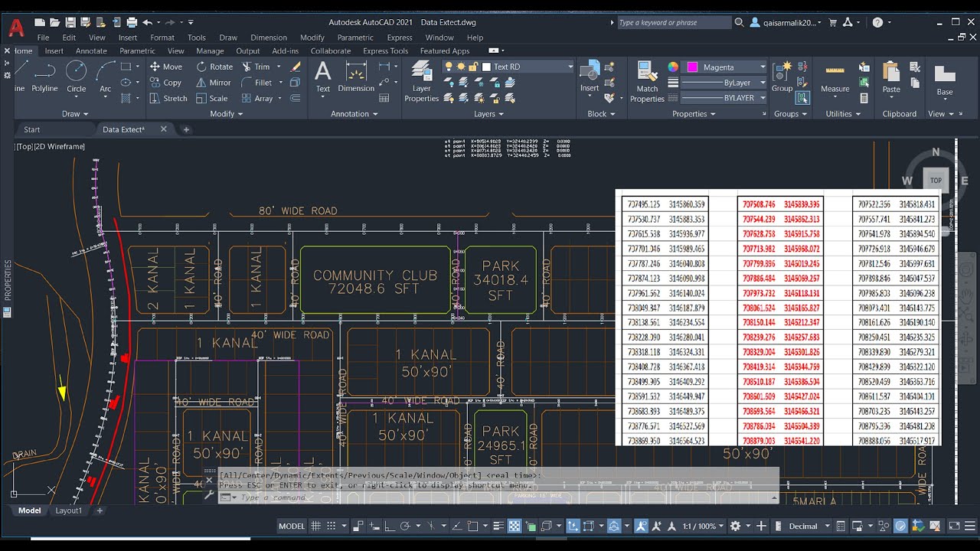Click the Move tool in Modify panel
This screenshot has width=980, height=551.
[x=166, y=67]
